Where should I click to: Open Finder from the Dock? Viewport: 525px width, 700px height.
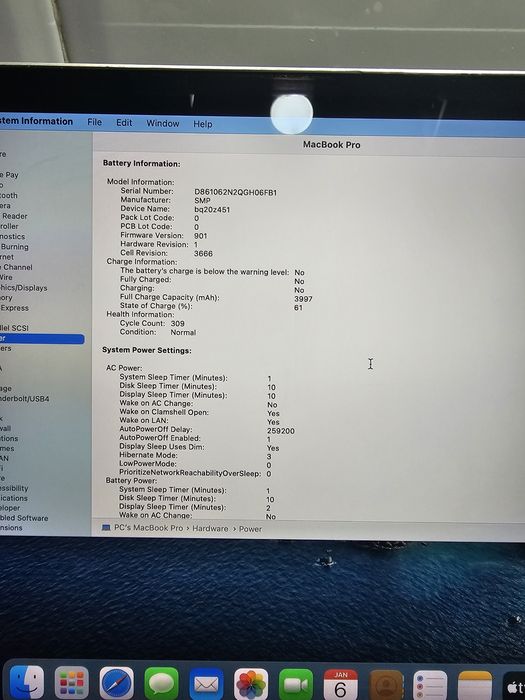26,682
